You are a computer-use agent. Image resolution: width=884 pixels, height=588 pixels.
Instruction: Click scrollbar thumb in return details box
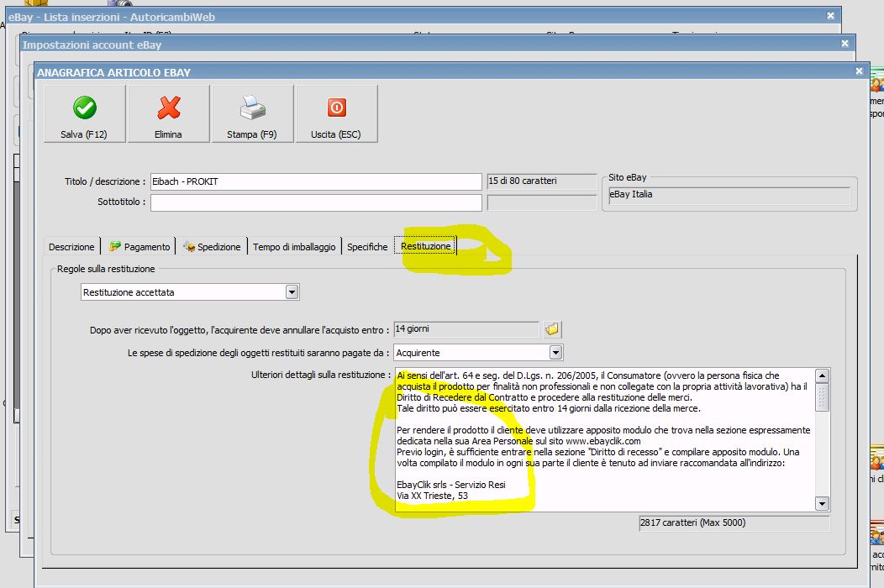(x=822, y=397)
